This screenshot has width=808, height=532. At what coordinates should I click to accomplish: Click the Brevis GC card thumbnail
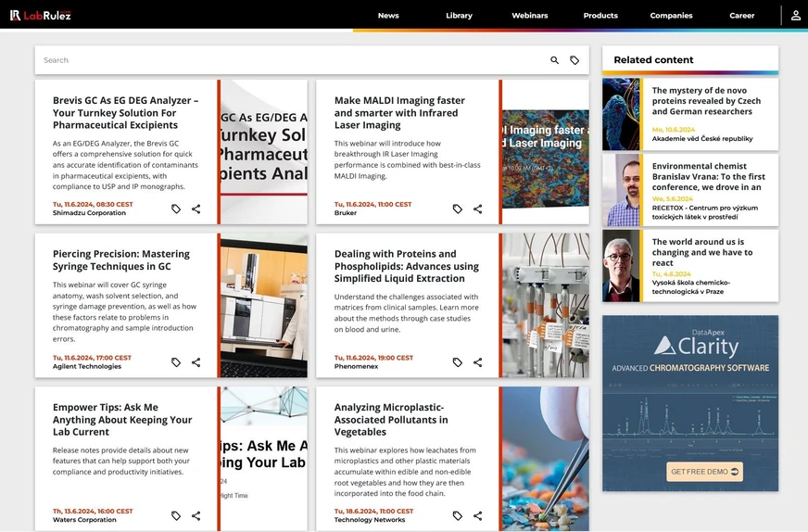click(x=264, y=152)
